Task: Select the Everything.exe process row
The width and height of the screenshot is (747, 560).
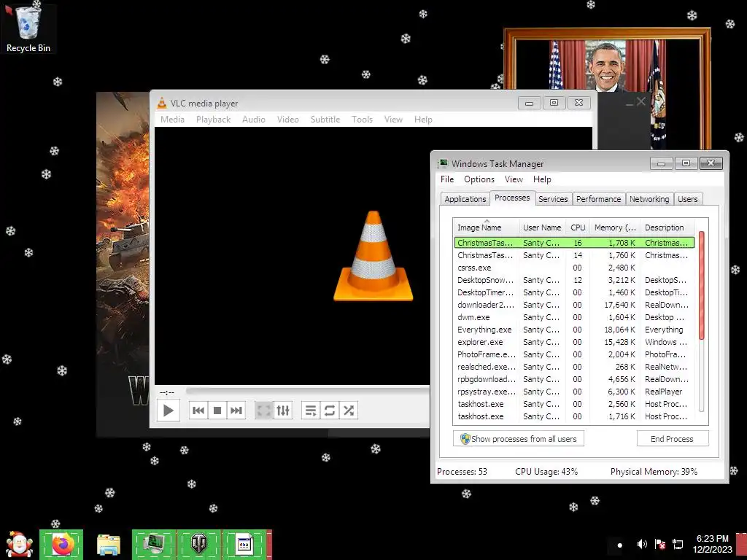Action: 574,330
